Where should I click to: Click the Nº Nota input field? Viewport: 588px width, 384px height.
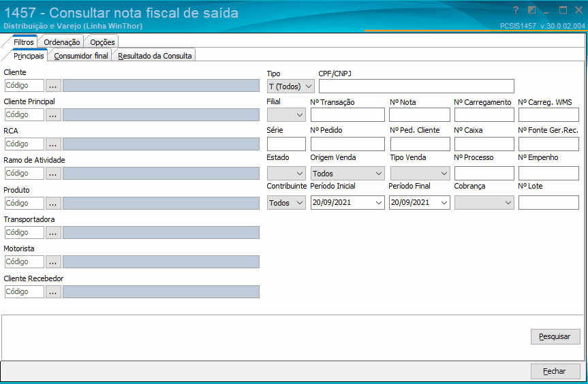420,115
